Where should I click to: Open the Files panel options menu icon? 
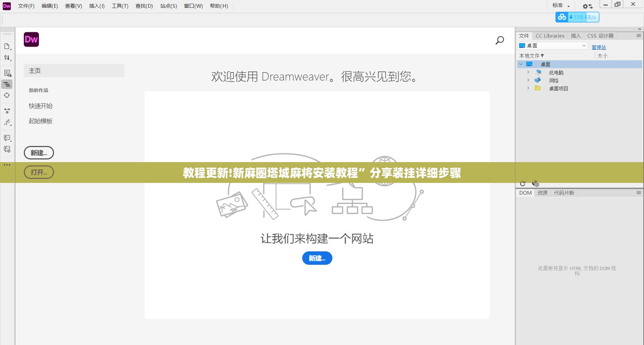639,36
